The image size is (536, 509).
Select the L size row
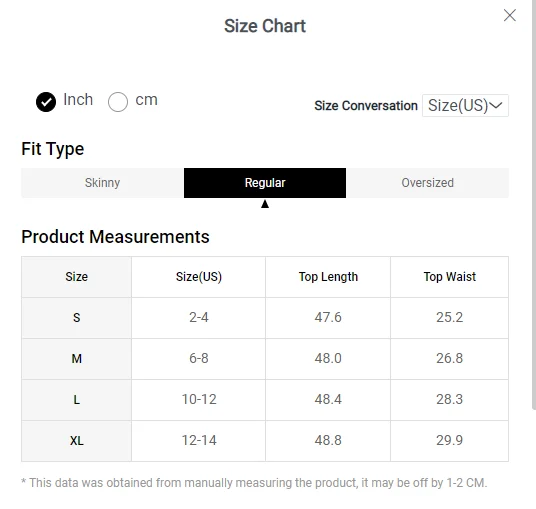[265, 400]
